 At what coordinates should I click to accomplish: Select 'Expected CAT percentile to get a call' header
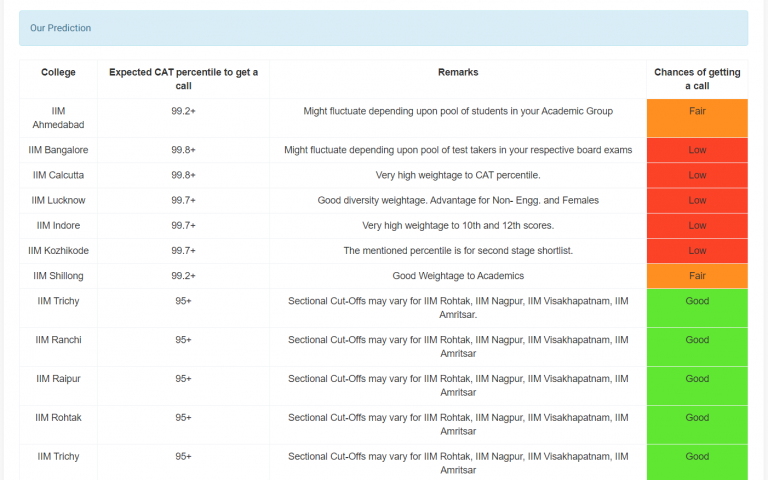(x=183, y=79)
